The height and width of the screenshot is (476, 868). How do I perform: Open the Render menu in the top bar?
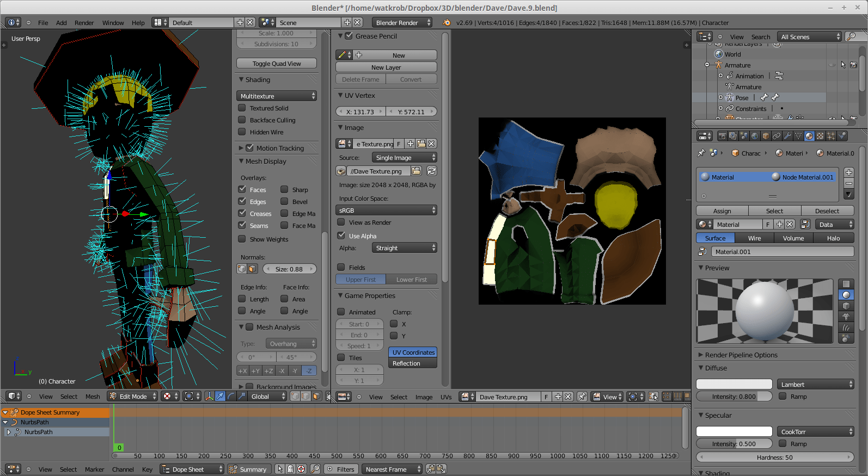(x=84, y=23)
